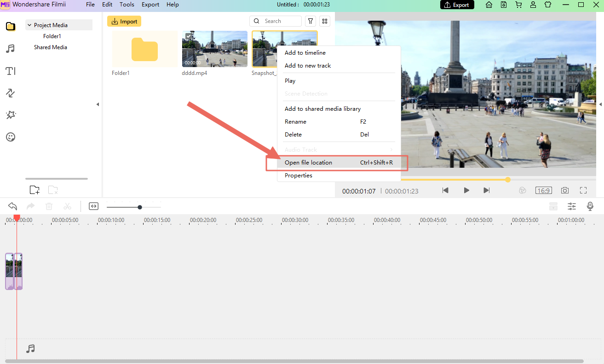Viewport: 604px width, 364px height.
Task: Click the Export button
Action: (457, 5)
